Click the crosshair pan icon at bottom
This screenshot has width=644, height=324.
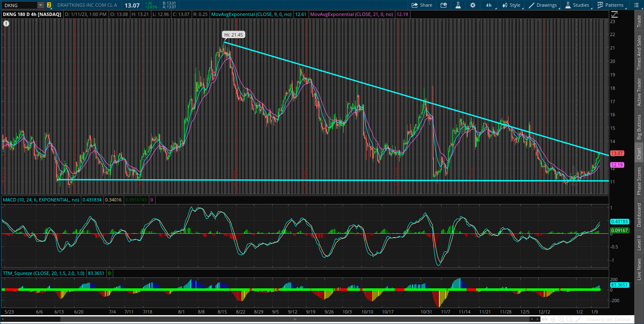[x=553, y=319]
